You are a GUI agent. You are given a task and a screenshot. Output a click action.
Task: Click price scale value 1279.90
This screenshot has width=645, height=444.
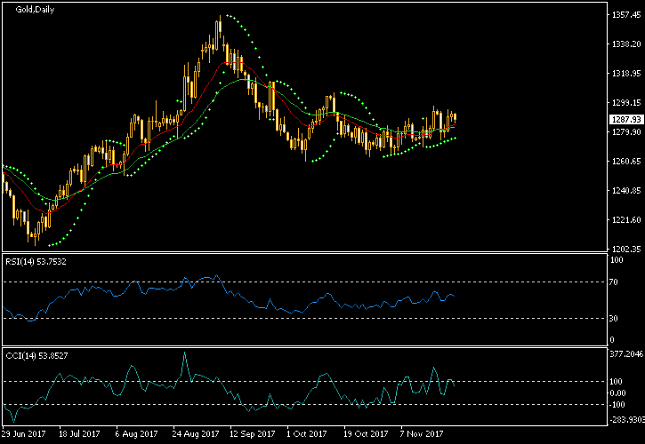pyautogui.click(x=626, y=132)
